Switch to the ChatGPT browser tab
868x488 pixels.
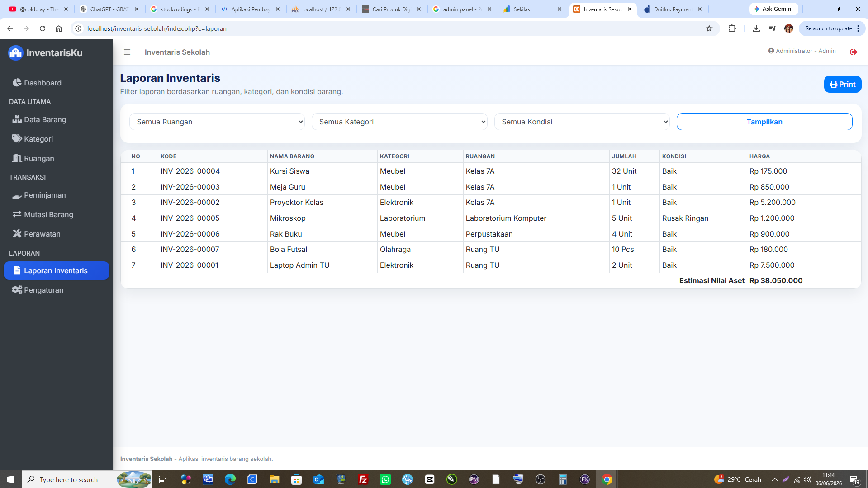(x=109, y=9)
